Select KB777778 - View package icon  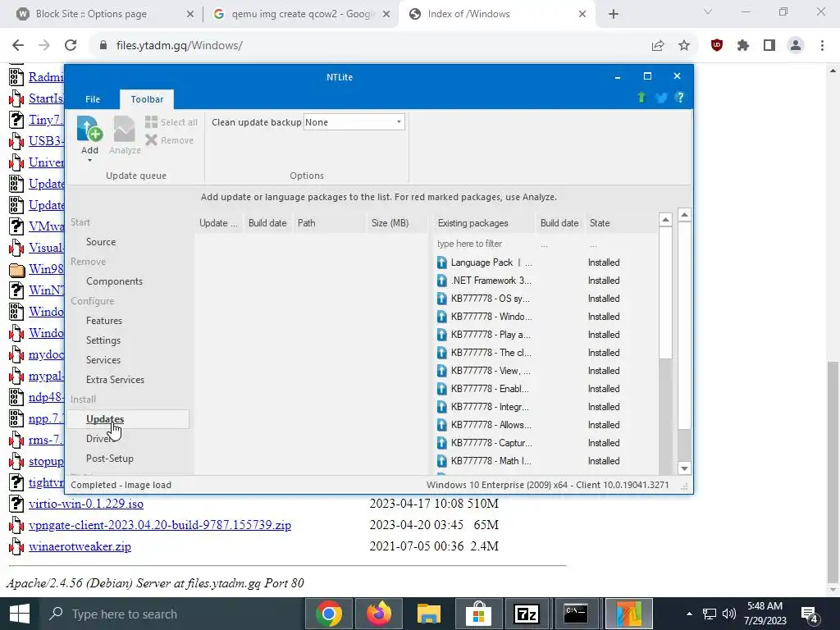pos(441,371)
